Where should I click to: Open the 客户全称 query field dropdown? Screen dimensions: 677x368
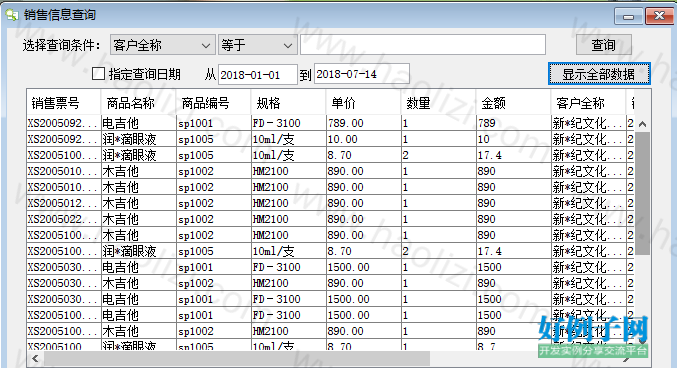point(163,45)
